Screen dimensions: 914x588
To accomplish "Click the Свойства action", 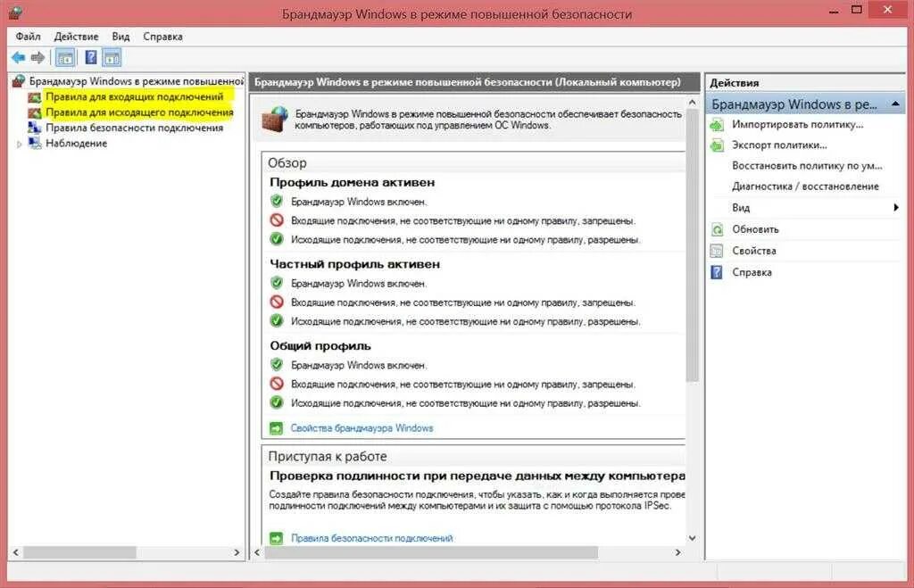I will (754, 251).
